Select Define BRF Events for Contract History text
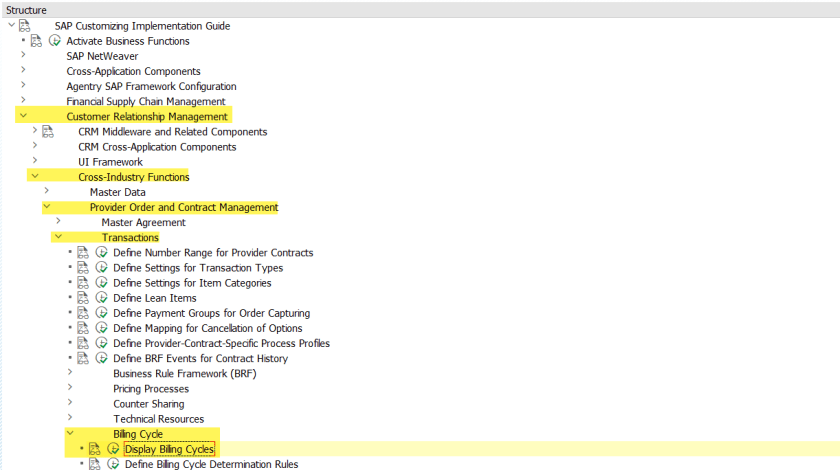Viewport: 840px width, 470px height. 200,359
